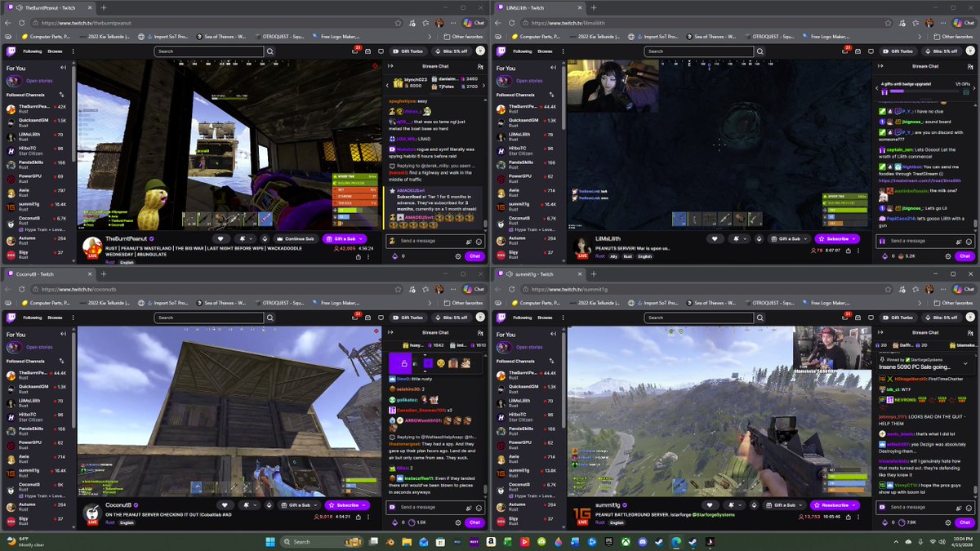
Task: Click the Windows Start button
Action: tap(269, 541)
